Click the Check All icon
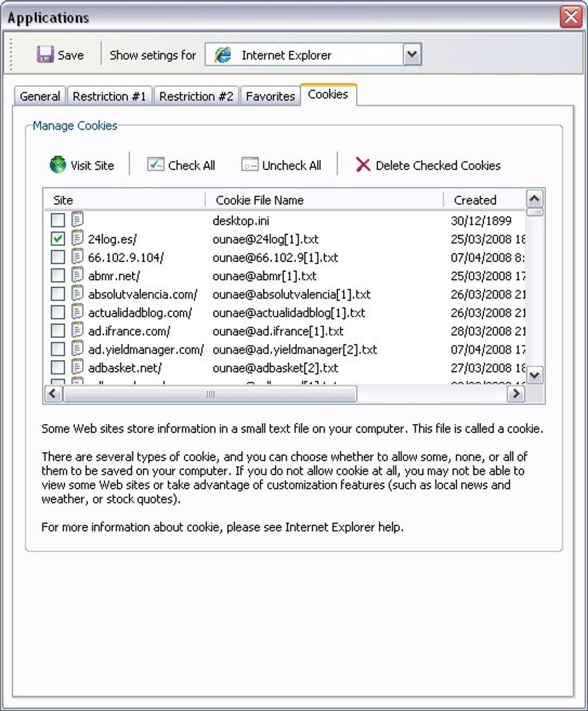 click(x=156, y=165)
